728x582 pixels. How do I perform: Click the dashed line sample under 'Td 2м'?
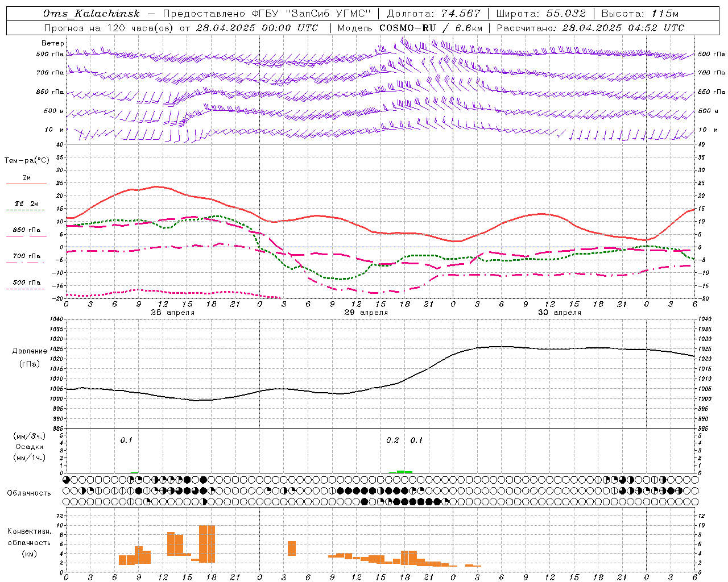pyautogui.click(x=25, y=210)
